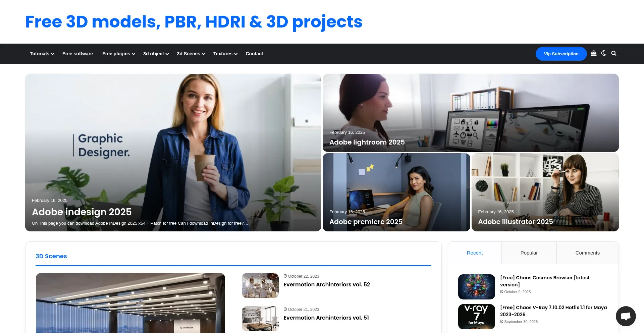
Task: Open the shopping cart icon
Action: pos(594,53)
